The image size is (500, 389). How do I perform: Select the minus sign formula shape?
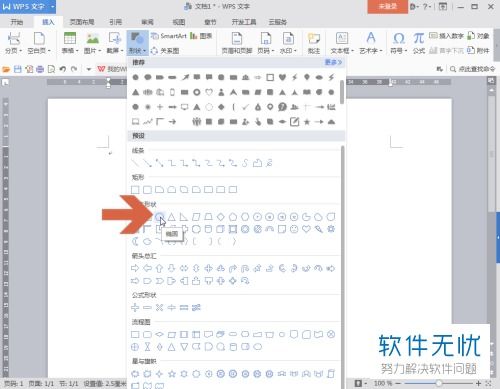click(147, 307)
